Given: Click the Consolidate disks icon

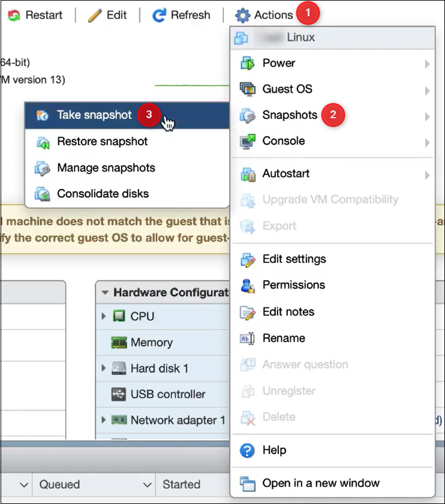Looking at the screenshot, I should pyautogui.click(x=43, y=194).
